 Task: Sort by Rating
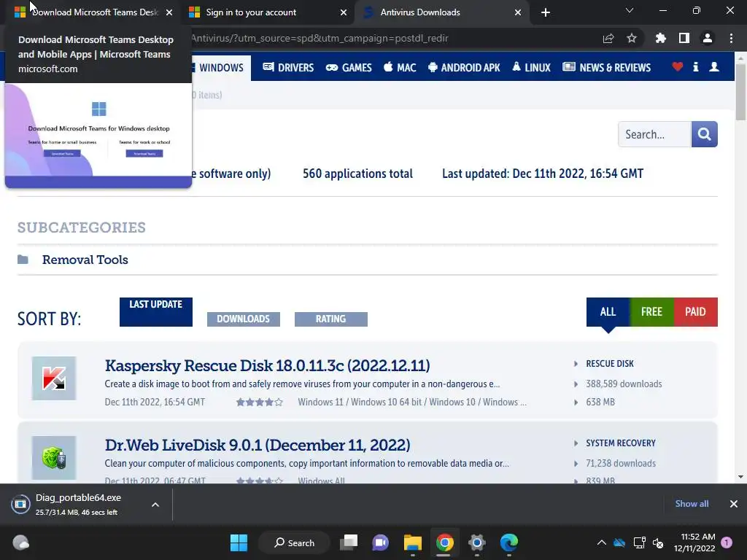pyautogui.click(x=331, y=319)
